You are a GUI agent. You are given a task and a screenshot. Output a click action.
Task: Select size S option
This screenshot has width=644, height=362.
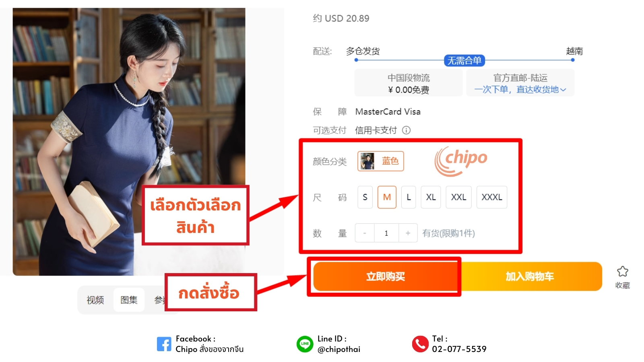click(x=365, y=197)
